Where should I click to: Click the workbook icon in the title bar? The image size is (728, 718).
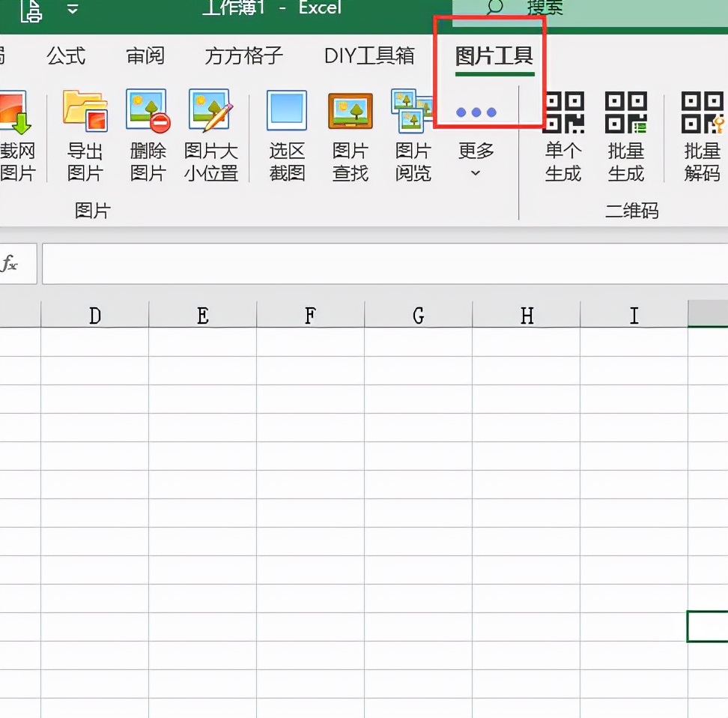[x=31, y=10]
